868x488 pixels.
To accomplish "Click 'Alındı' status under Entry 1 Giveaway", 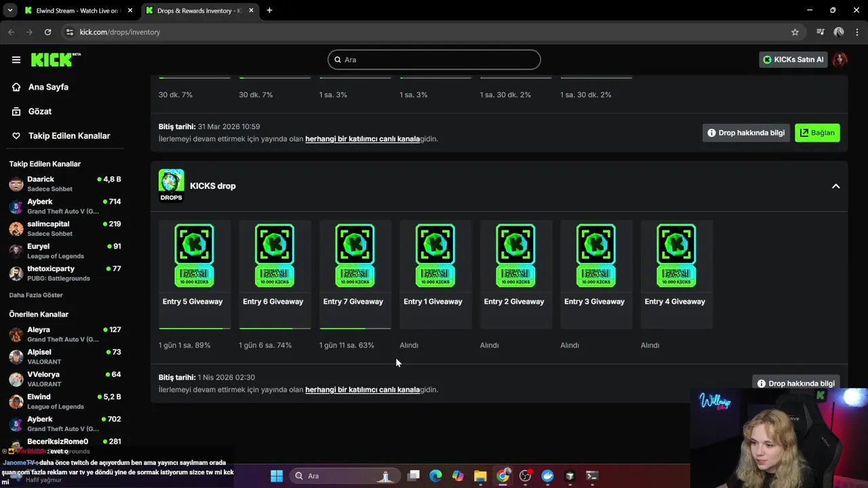I will coord(409,345).
